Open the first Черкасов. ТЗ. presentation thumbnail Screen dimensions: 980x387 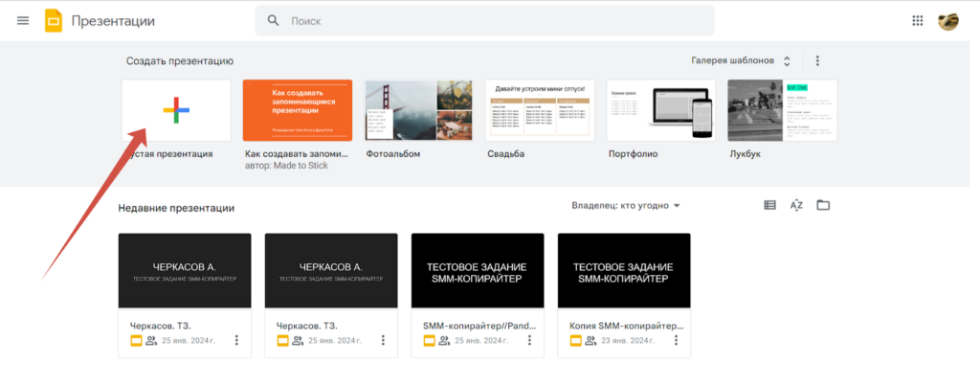pos(185,271)
